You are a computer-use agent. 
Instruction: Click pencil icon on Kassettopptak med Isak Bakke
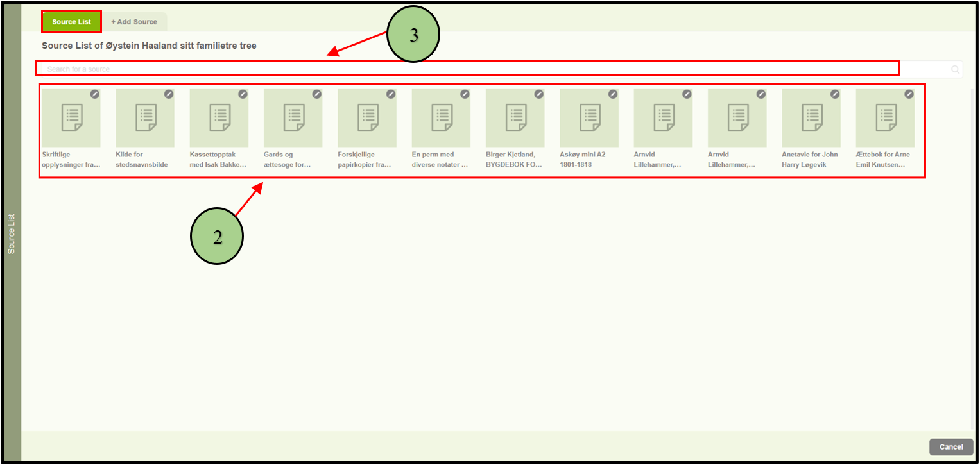coord(243,94)
